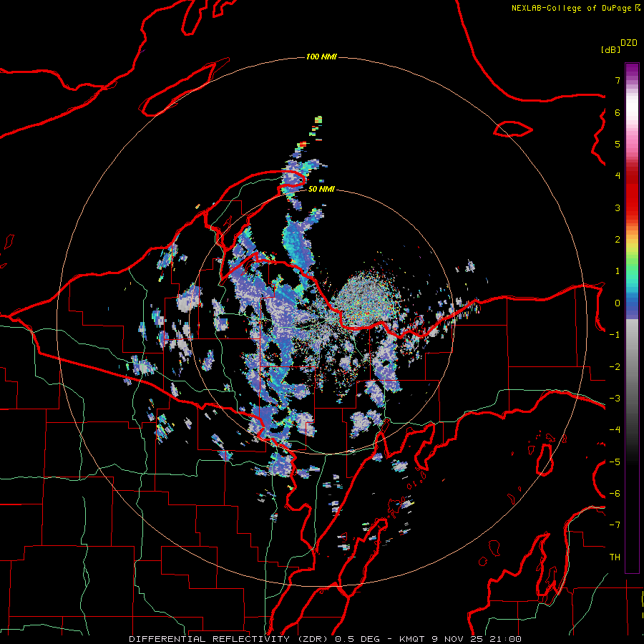
Task: Click the 7 value on color scale
Action: click(618, 80)
